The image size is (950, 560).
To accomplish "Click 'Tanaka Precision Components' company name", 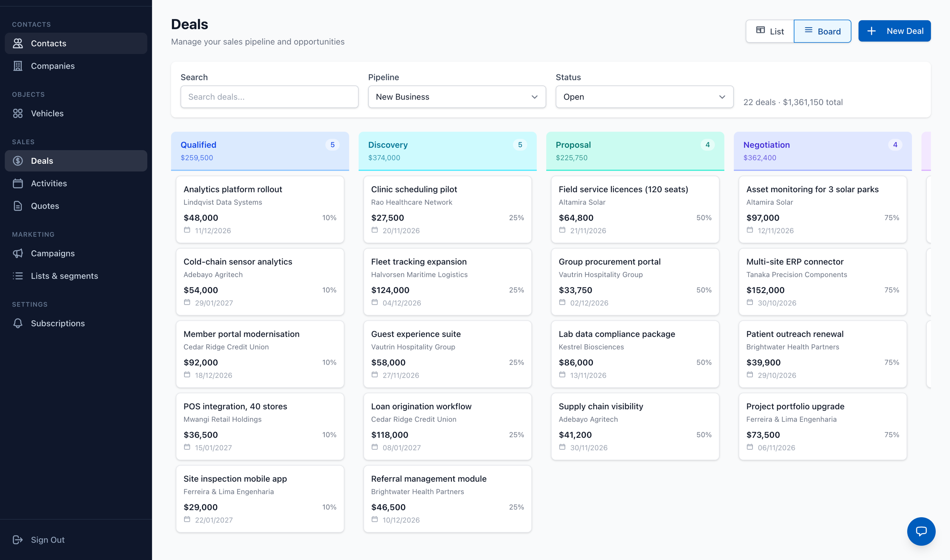I will pyautogui.click(x=797, y=274).
